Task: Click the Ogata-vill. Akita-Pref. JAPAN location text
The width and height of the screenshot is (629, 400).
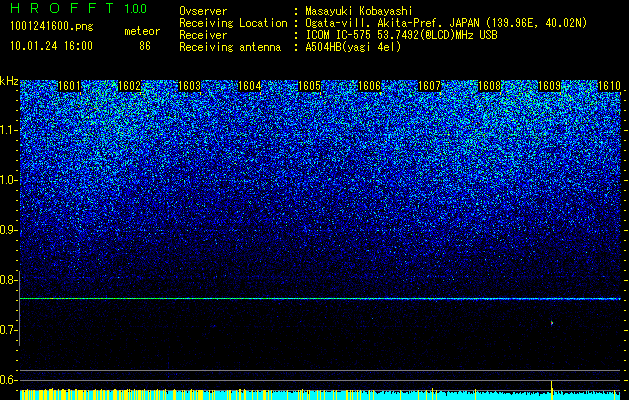Action: [392, 23]
